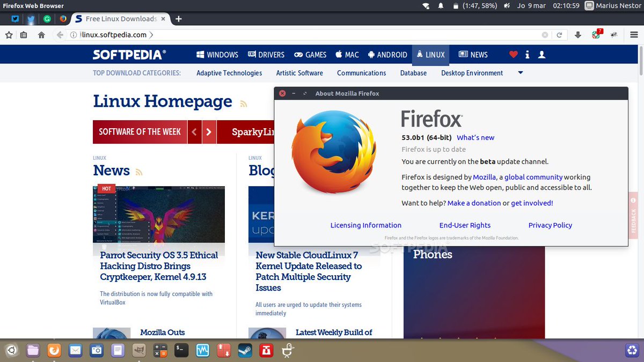
Task: Click the FEEDBACK side tab
Action: tap(633, 215)
